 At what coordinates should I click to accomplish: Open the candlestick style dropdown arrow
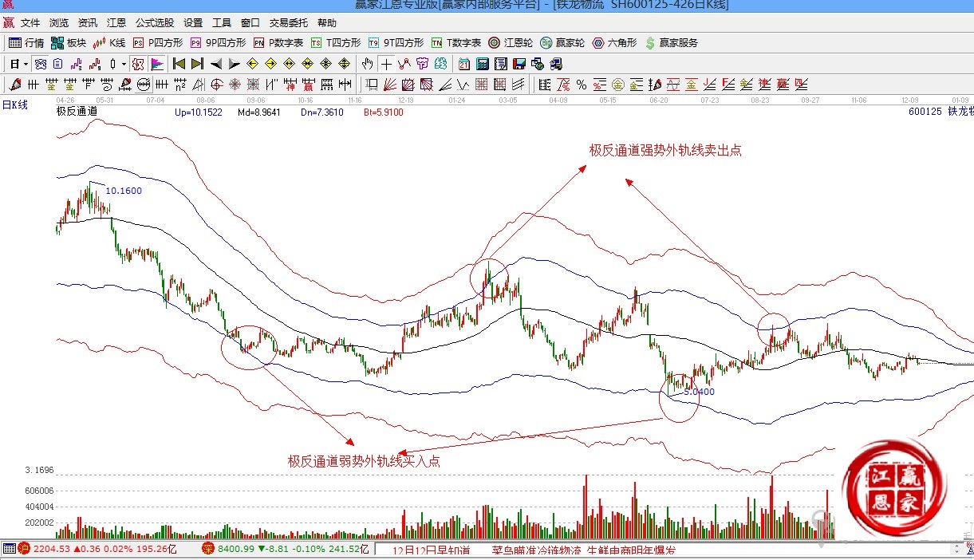(123, 64)
